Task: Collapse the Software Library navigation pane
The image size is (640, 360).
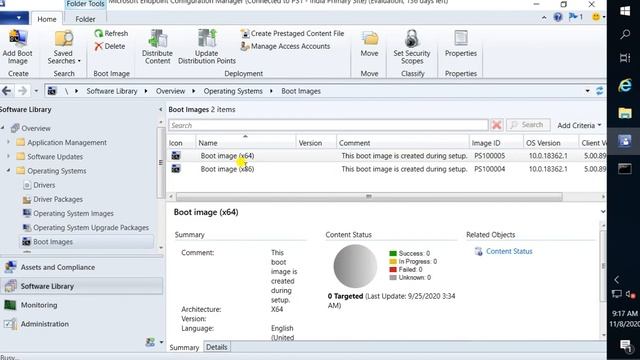Action: pos(160,109)
